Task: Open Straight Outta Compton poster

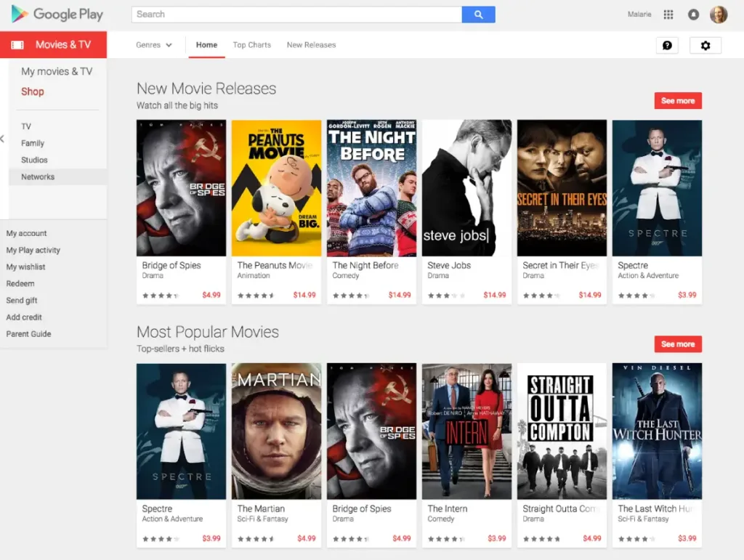Action: [562, 431]
